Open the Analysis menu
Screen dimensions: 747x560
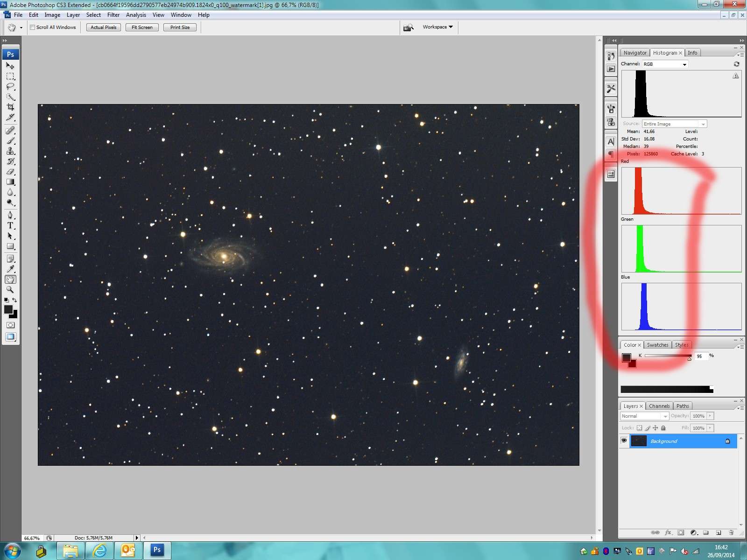pos(136,15)
